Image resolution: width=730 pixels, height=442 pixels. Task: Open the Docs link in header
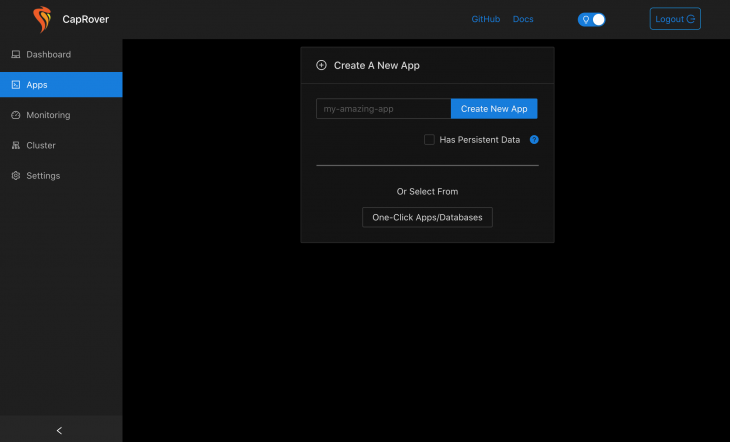pos(523,19)
